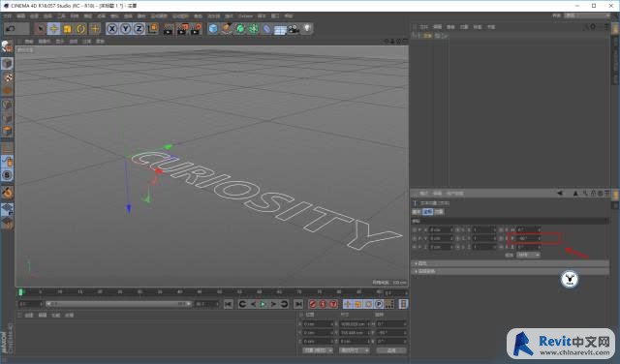Open the Spline pen tool icon
Screen dimensions: 620x364
[227, 28]
